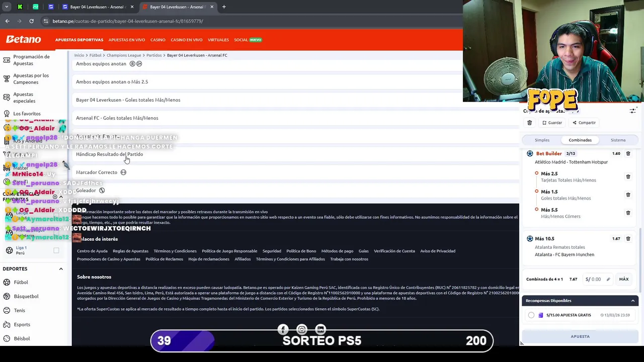Switch to Combinadas bet slip tab

point(580,140)
